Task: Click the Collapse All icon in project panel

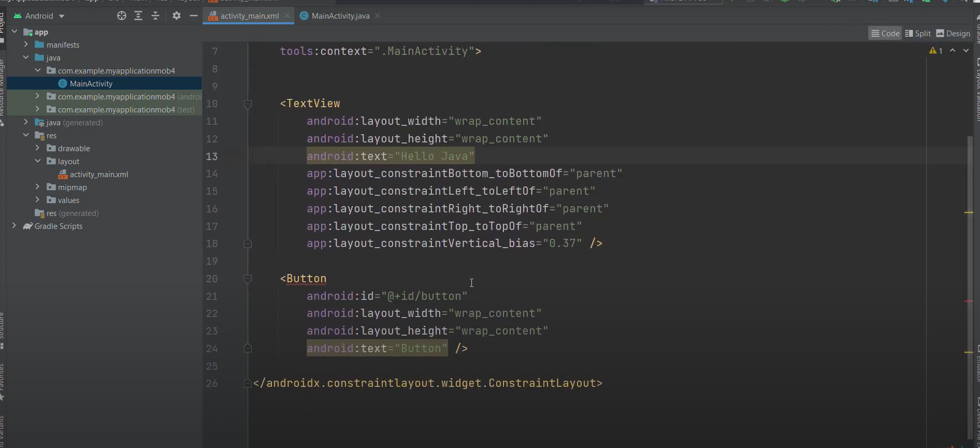Action: [155, 16]
